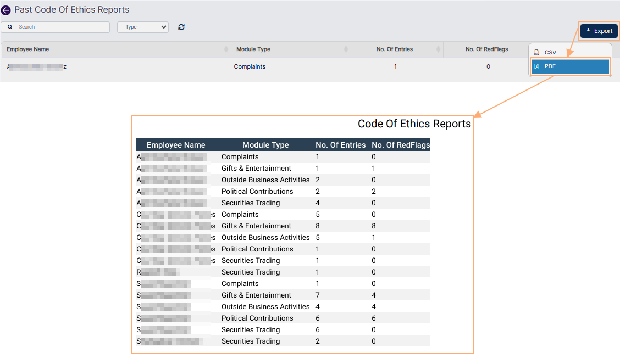Open the Type filter dropdown
620x364 pixels.
(x=142, y=26)
